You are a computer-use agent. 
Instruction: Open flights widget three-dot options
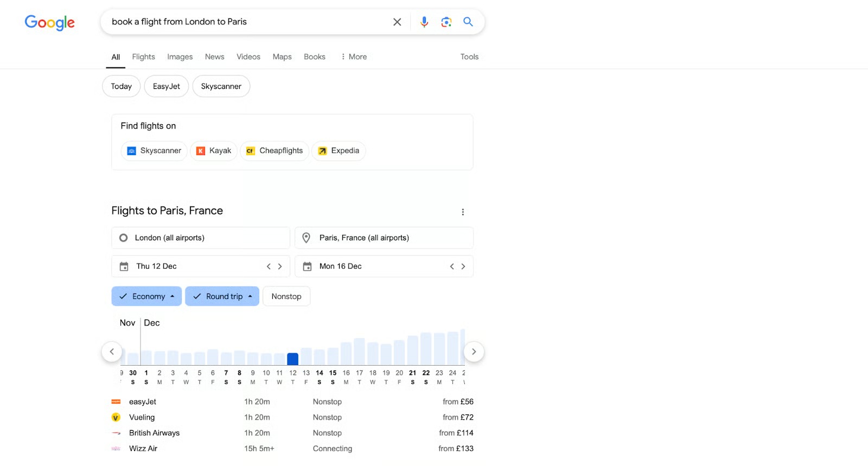pyautogui.click(x=463, y=212)
